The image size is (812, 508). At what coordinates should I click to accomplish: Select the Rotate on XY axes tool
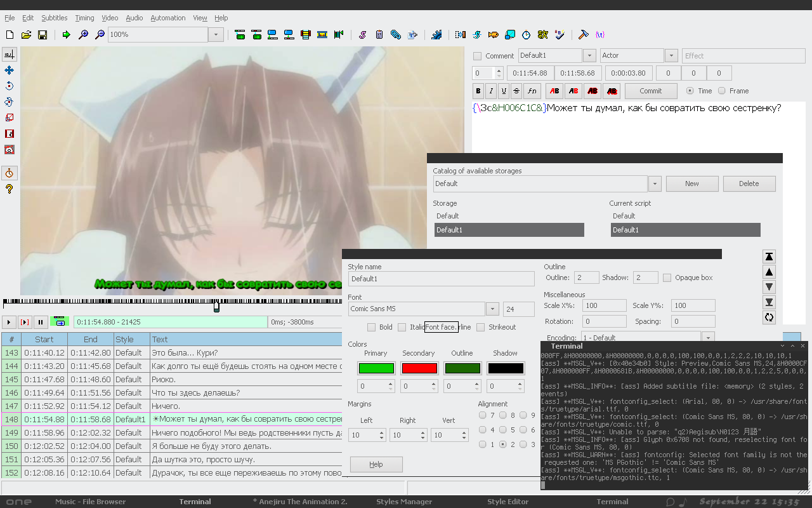[10, 102]
